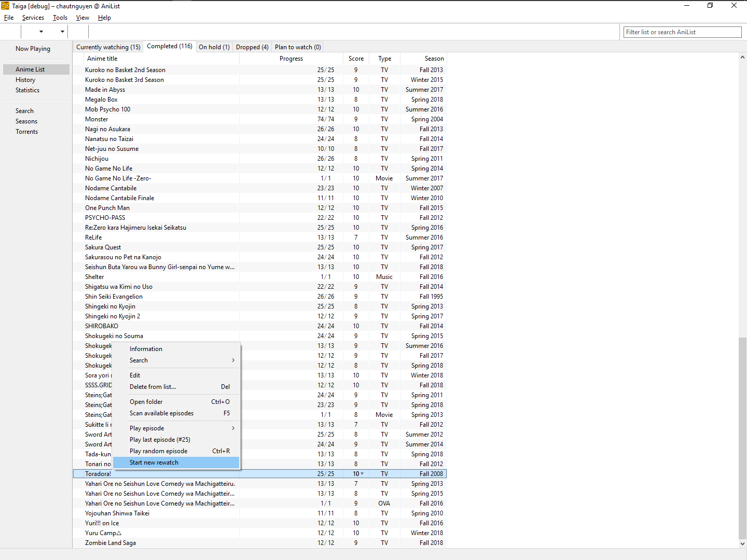Expand the Search submenu arrow in context menu
Viewport: 747px width, 560px height.
(233, 360)
